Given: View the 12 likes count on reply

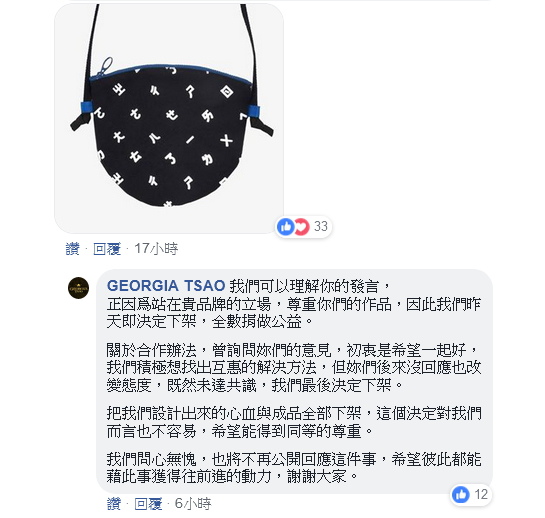Looking at the screenshot, I should (481, 494).
